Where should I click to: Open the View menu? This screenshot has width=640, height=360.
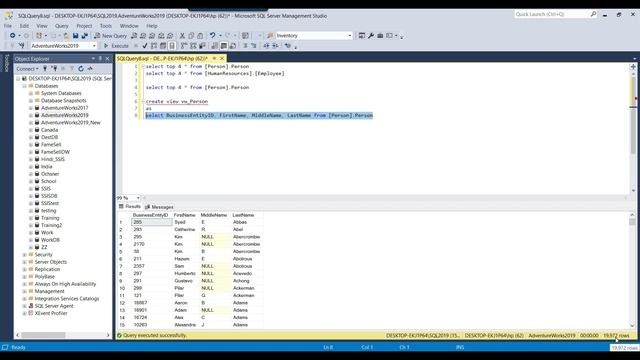[x=42, y=26]
